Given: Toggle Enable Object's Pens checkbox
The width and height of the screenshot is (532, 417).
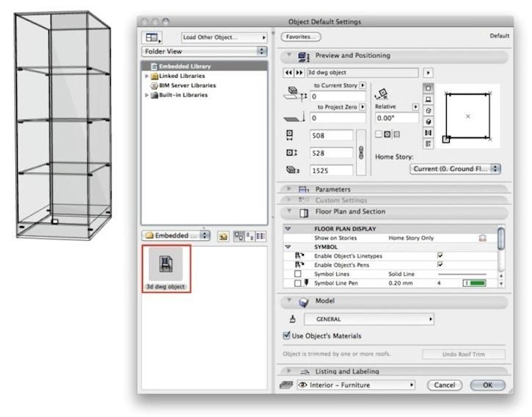Looking at the screenshot, I should (440, 264).
